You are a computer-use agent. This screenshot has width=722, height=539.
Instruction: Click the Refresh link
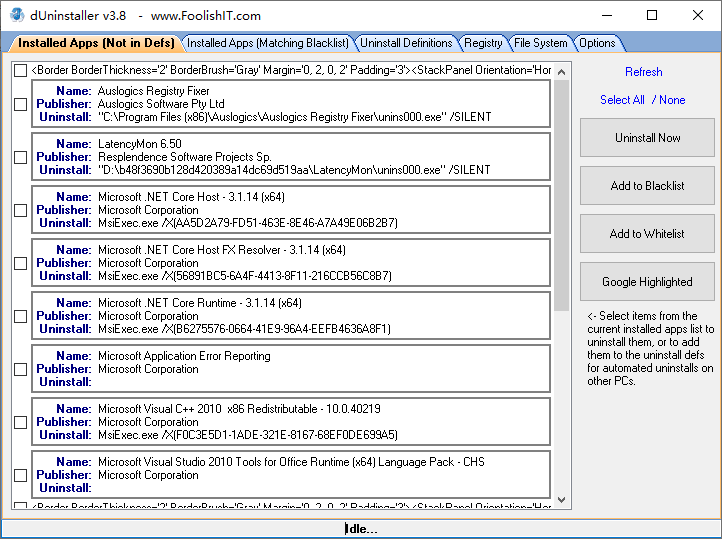[x=643, y=72]
